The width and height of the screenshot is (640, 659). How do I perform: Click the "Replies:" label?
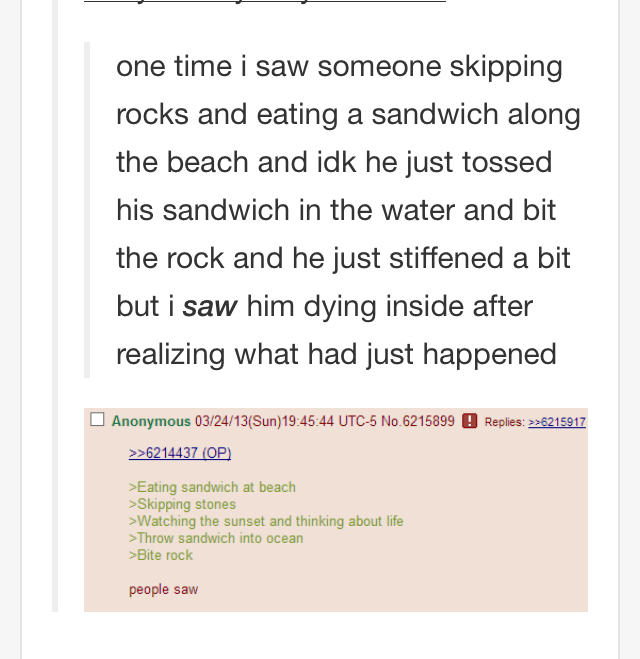(505, 422)
